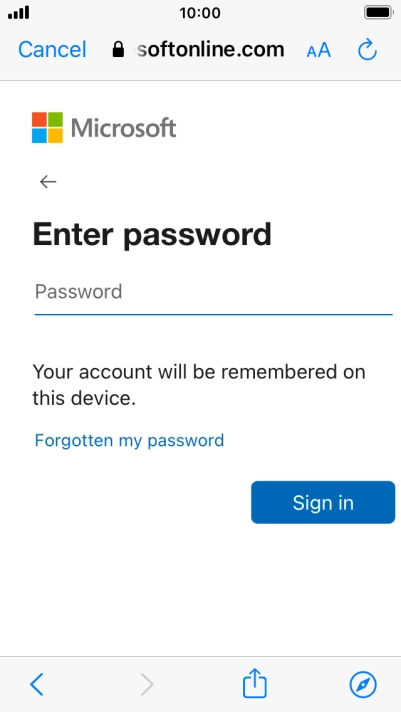This screenshot has height=712, width=401.
Task: Tap the cellular signal bars
Action: (x=19, y=13)
